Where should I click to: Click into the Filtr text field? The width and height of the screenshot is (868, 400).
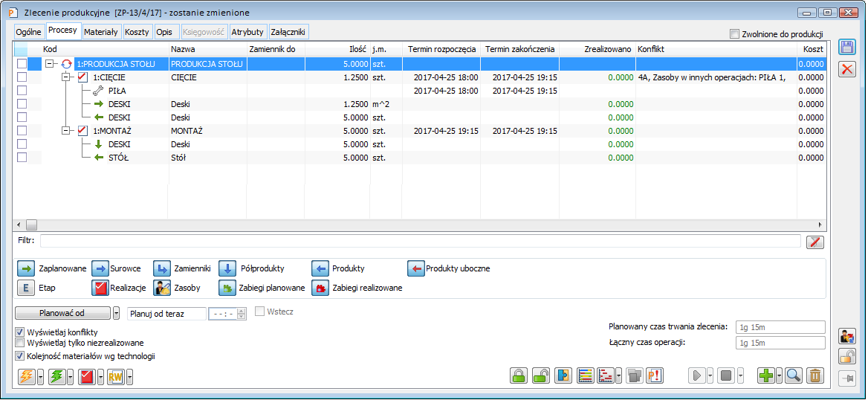(420, 241)
